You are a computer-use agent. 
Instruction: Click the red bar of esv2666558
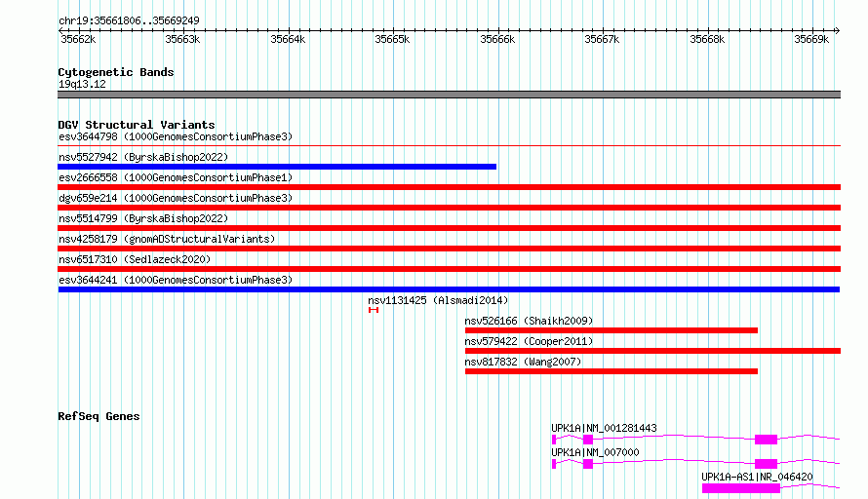click(x=449, y=187)
